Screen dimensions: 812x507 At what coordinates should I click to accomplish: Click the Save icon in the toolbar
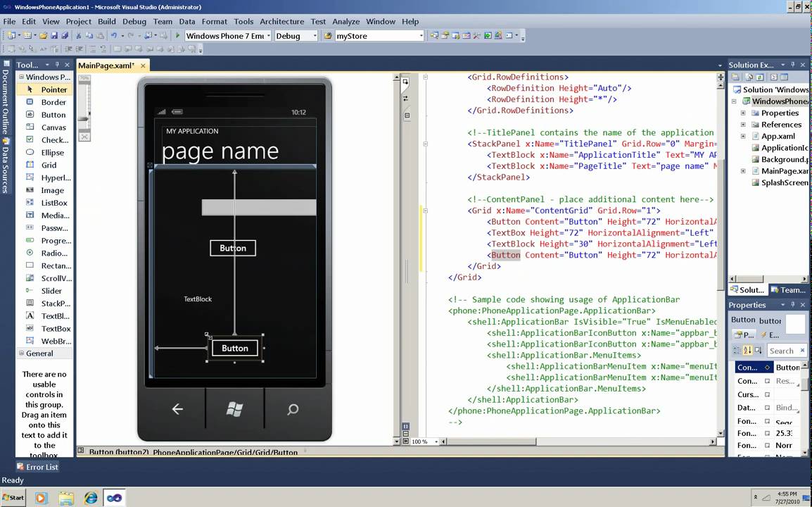tap(54, 36)
